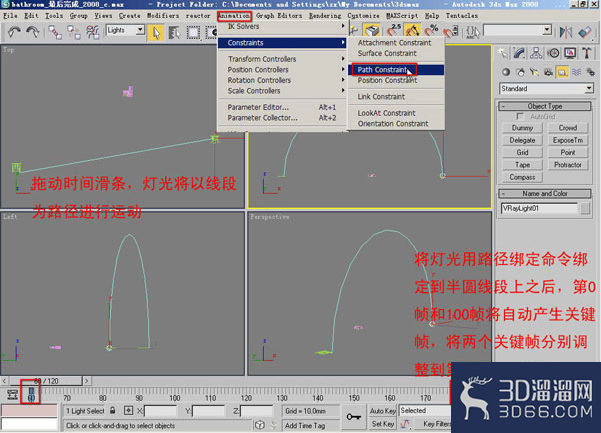Screen dimensions: 601x433
Task: Open the Graph Editors menu
Action: point(279,16)
